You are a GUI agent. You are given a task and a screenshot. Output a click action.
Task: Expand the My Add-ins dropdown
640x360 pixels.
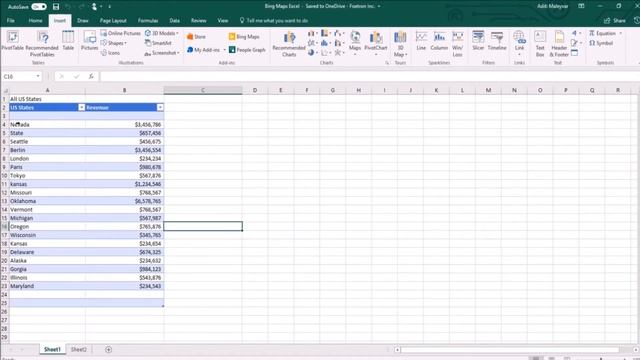(x=224, y=50)
